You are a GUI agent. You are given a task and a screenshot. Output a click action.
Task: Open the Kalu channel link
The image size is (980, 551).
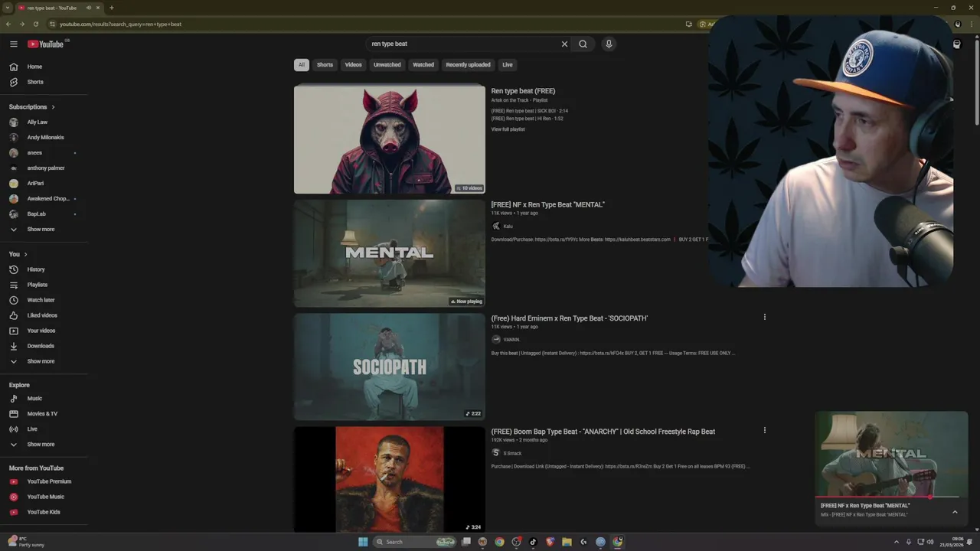(x=508, y=227)
